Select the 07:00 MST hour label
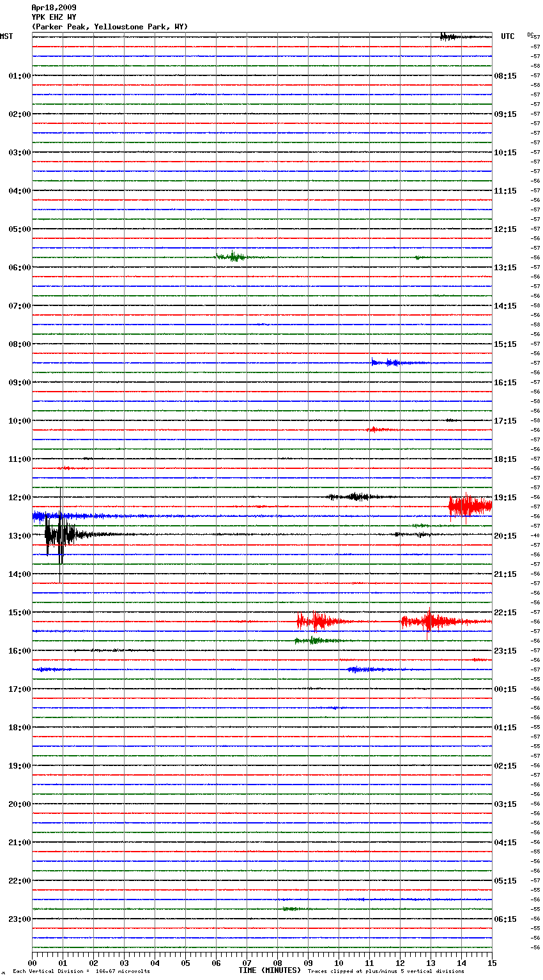The image size is (543, 980). pyautogui.click(x=19, y=306)
